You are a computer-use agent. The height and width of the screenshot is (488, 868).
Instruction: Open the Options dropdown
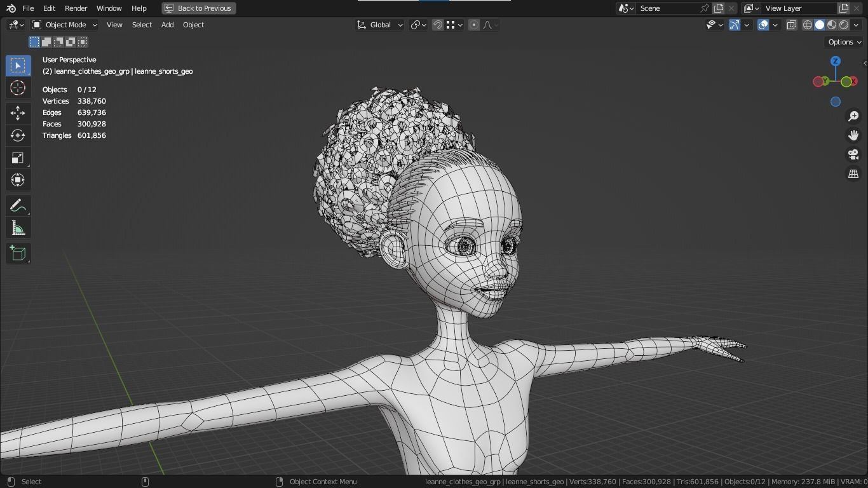tap(844, 42)
